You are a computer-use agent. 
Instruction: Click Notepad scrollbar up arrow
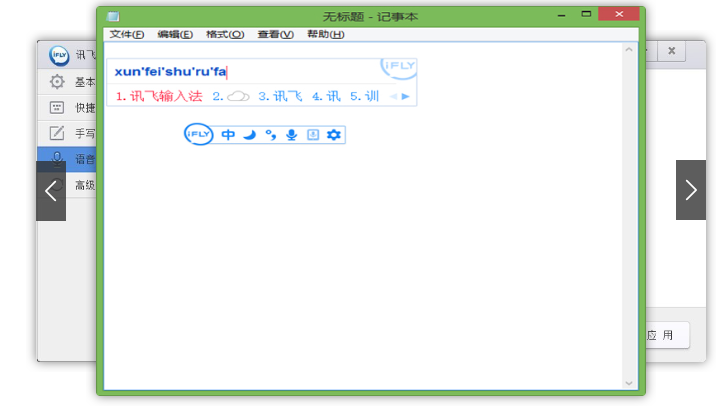pyautogui.click(x=629, y=49)
